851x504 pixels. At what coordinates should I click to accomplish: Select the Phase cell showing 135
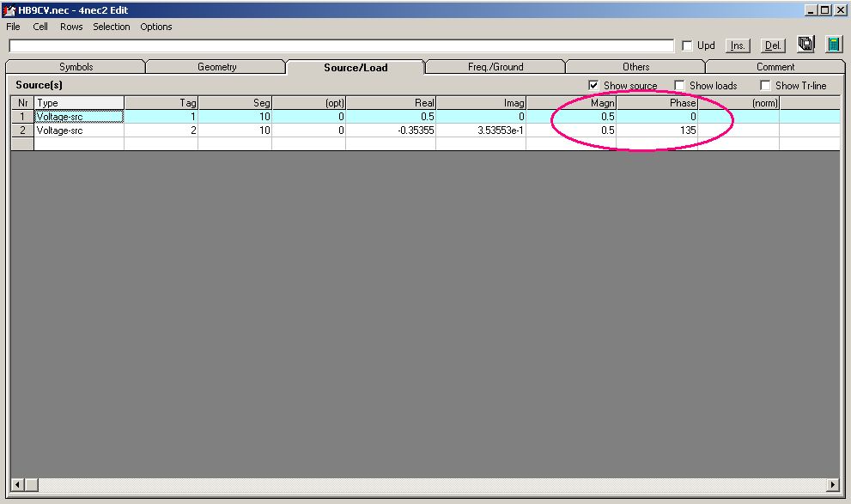tap(657, 131)
